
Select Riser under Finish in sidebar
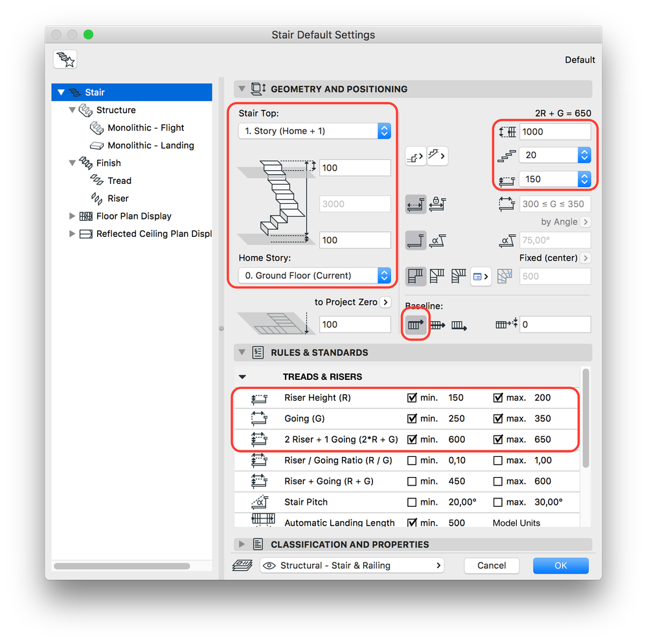(x=119, y=198)
